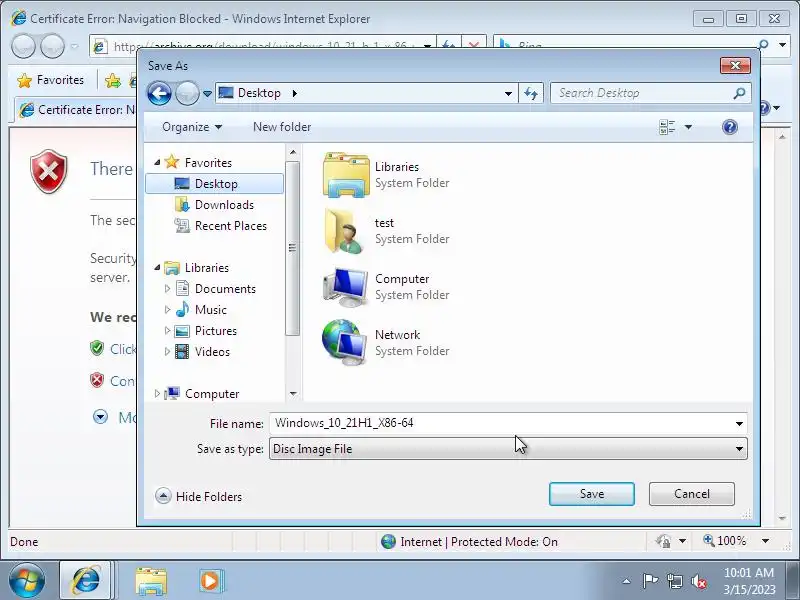
Task: Close the Save As dialog
Action: coord(735,65)
